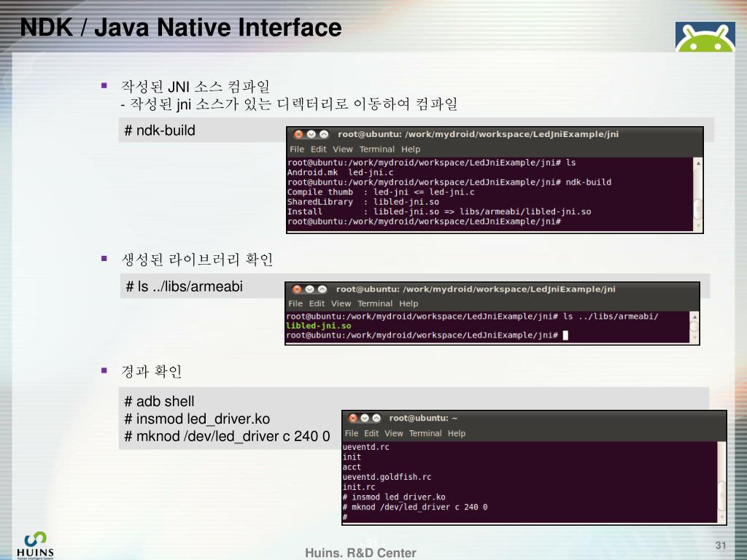The height and width of the screenshot is (560, 747).
Task: Maximize the top ndk-build terminal window
Action: click(x=323, y=134)
